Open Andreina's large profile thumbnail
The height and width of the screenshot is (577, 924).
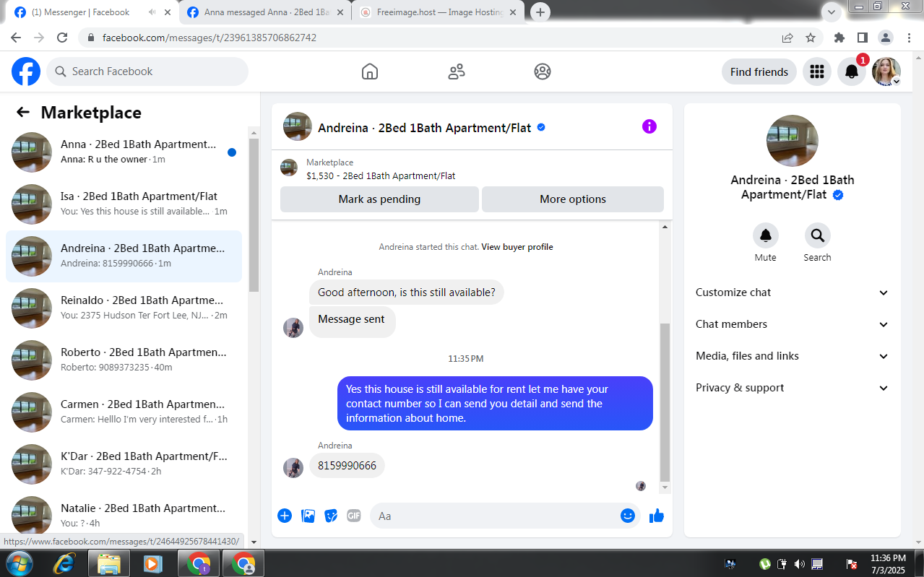793,141
